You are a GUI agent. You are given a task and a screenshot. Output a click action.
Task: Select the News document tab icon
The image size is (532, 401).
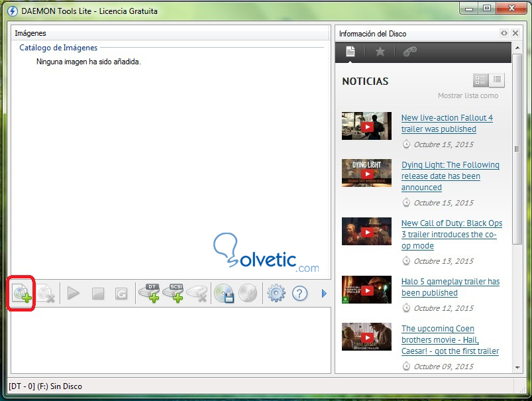coord(350,52)
